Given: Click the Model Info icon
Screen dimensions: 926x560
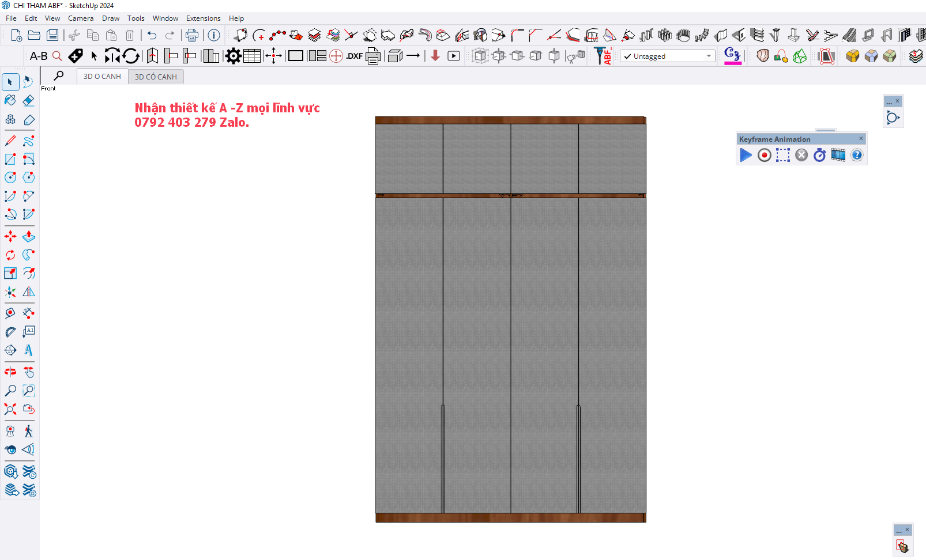Looking at the screenshot, I should [x=214, y=35].
